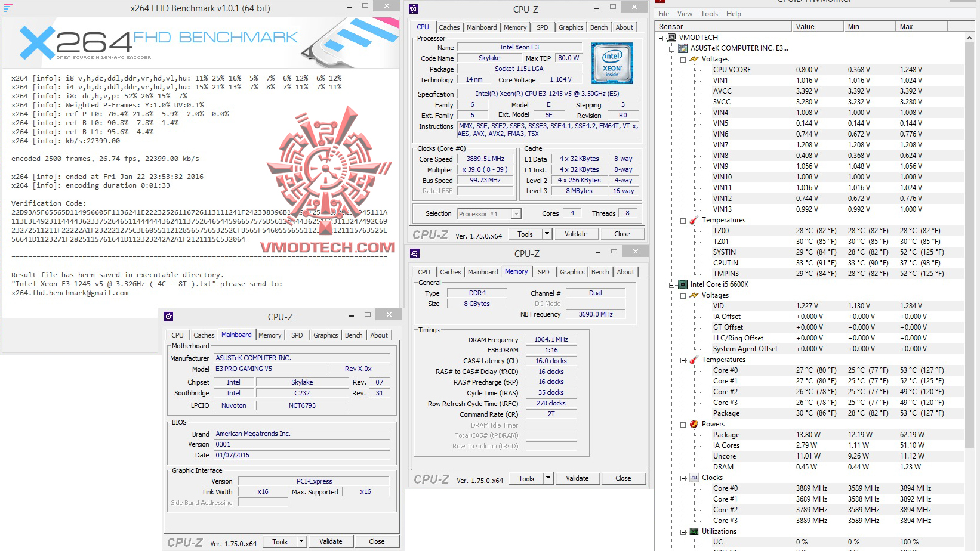The width and height of the screenshot is (980, 551).
Task: Click the Validate button in CPU-Z
Action: 575,234
